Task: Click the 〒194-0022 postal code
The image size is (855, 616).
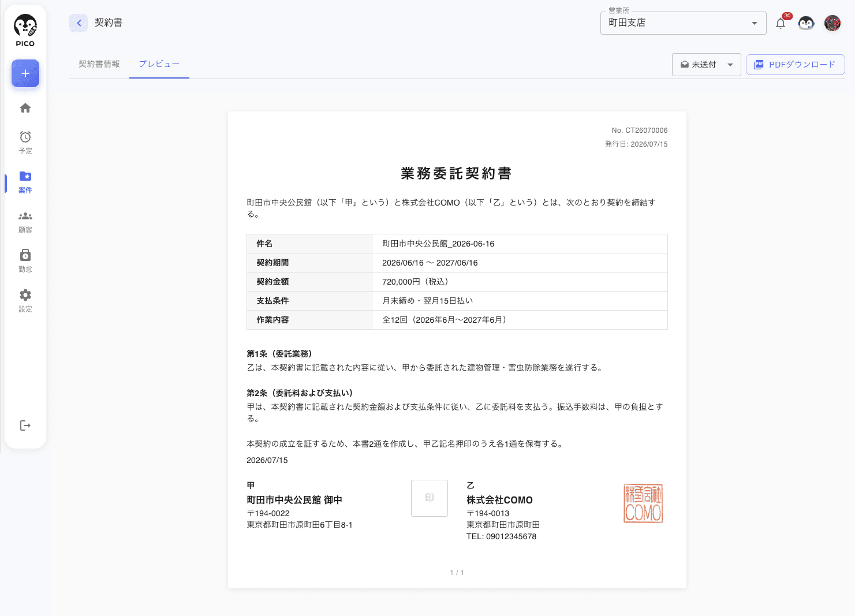Action: click(x=268, y=513)
